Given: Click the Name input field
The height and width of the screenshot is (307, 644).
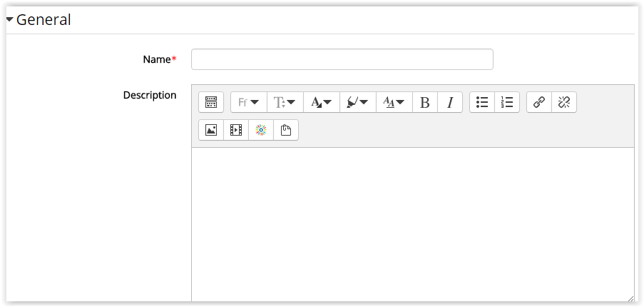Looking at the screenshot, I should point(342,59).
